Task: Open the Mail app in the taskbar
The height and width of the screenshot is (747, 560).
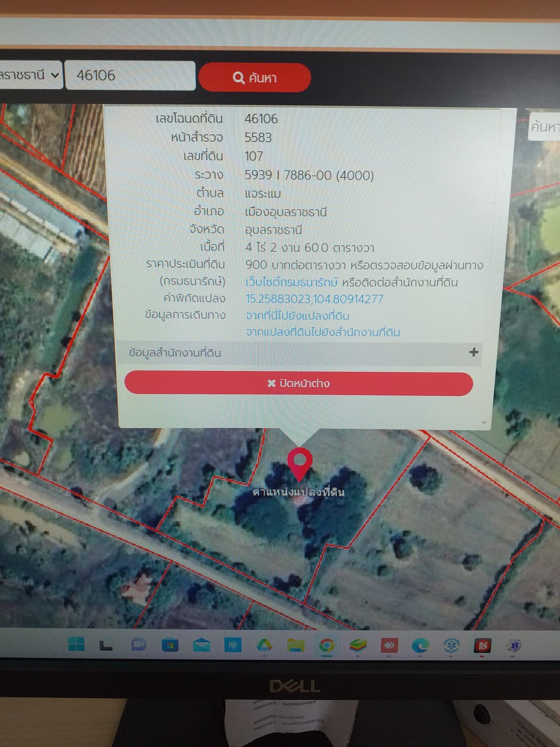Action: click(202, 645)
